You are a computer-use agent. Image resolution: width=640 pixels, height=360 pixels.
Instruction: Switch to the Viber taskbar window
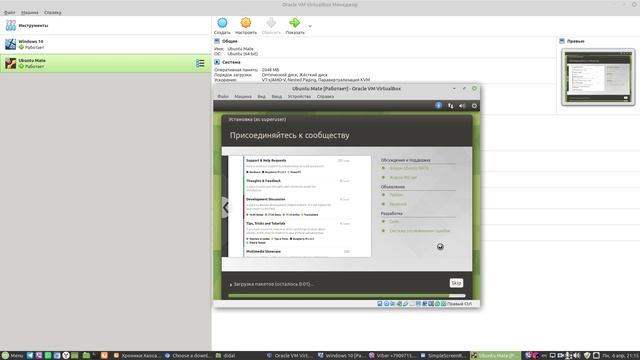pos(392,356)
